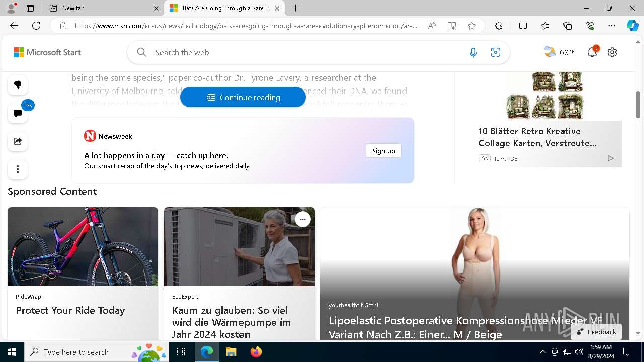Click Continue reading button

pos(243,97)
